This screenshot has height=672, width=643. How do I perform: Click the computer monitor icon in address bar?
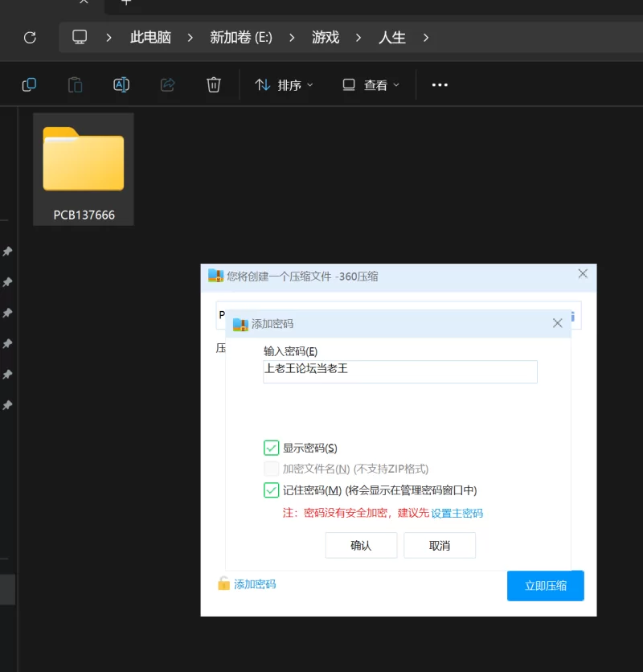80,37
